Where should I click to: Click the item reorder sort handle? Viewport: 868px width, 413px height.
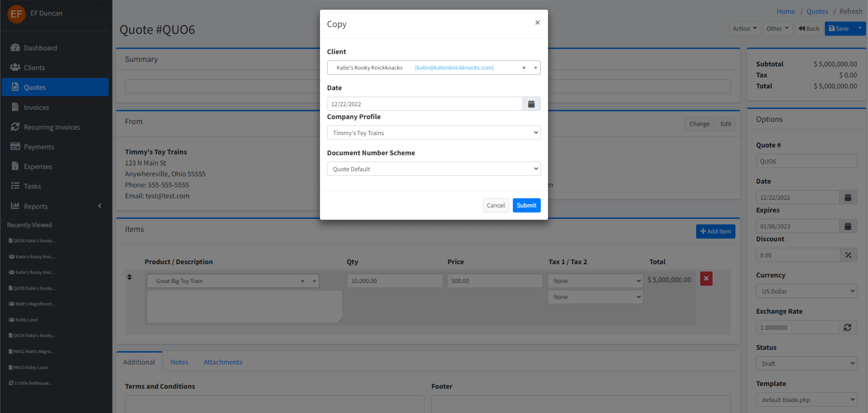[x=129, y=277]
